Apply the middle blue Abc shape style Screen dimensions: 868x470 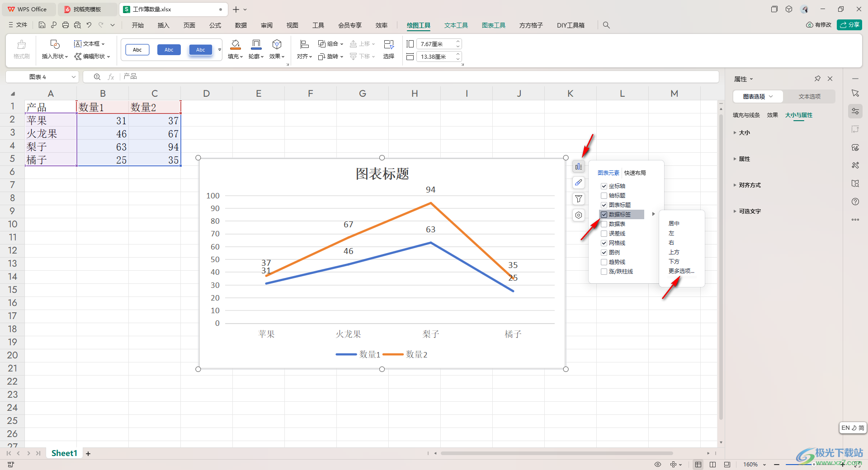click(169, 50)
